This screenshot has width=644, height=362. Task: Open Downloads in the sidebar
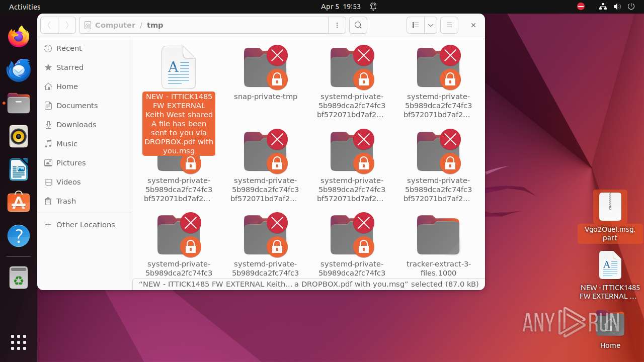coord(85,125)
